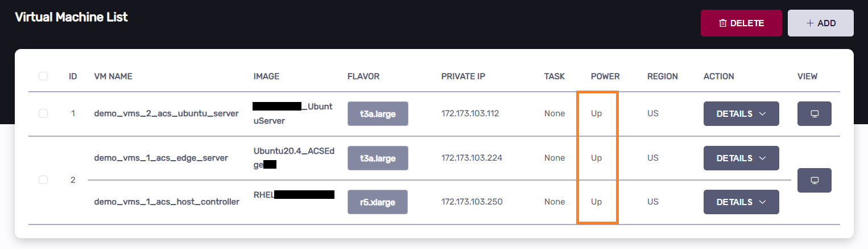The height and width of the screenshot is (249, 868).
Task: Click the PRIVATE IP column header
Action: point(463,76)
